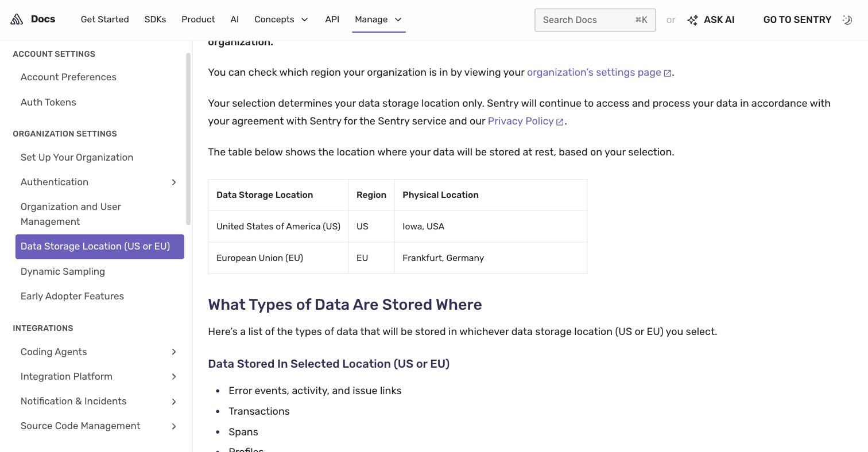868x452 pixels.
Task: Click the 'Frankfurt, Germany' table cell
Action: tap(491, 258)
